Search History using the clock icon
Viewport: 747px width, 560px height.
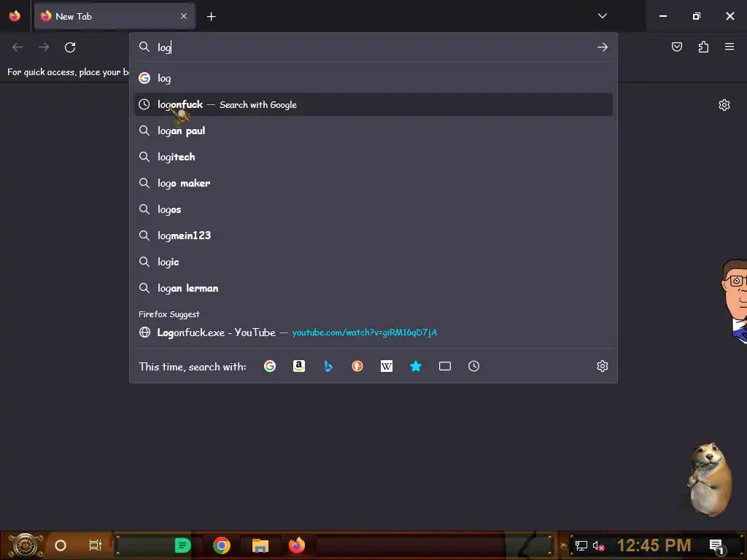click(x=473, y=366)
